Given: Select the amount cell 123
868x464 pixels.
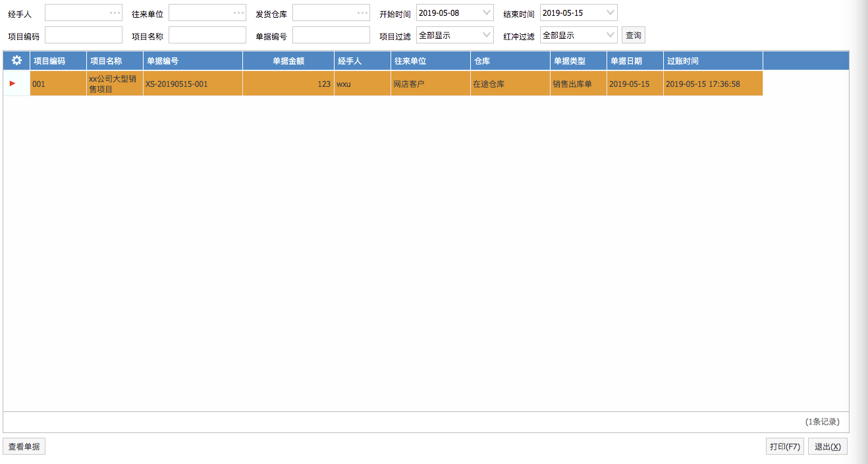Looking at the screenshot, I should coord(288,84).
